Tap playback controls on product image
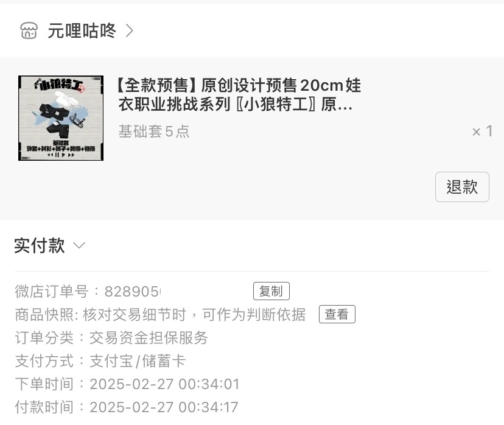The image size is (504, 425). pos(61,155)
